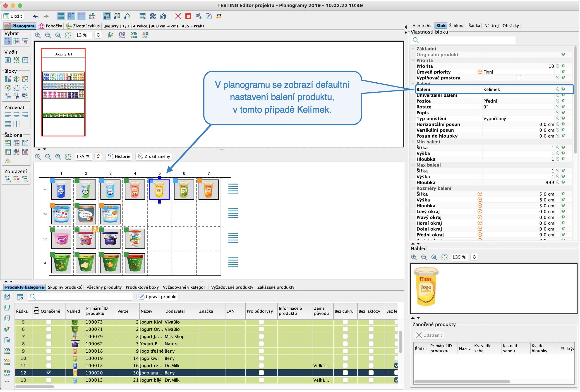Click the CSV export icon in bottom sidebar
Viewport: 580px width, 392px height.
click(x=7, y=373)
